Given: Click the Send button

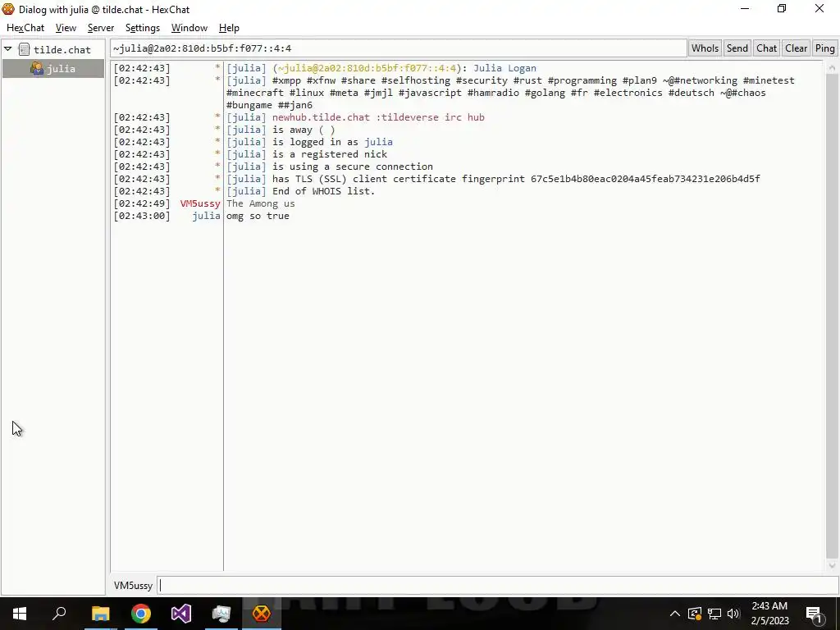Looking at the screenshot, I should click(x=737, y=48).
